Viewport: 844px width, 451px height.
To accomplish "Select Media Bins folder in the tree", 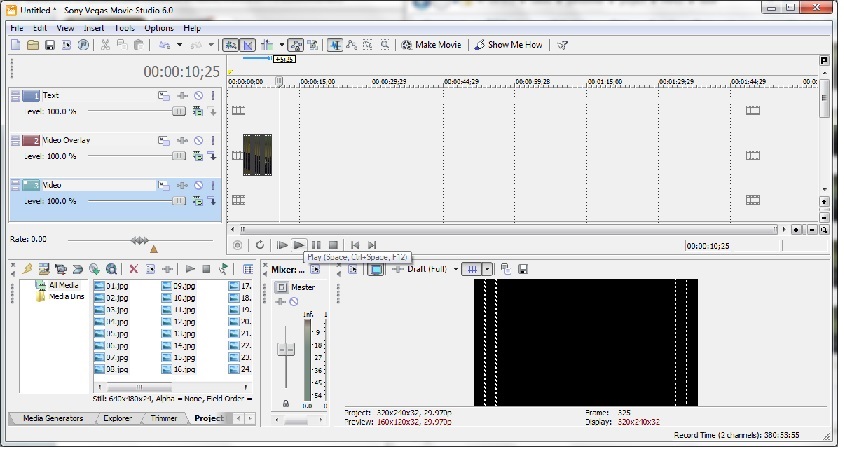I will [61, 298].
